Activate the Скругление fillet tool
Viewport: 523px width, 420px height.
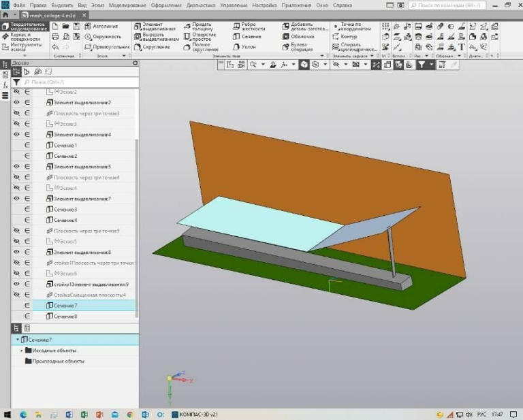click(x=152, y=47)
